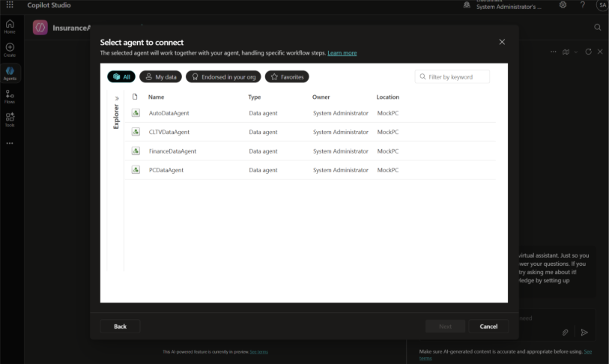Open settings gear in top bar

(563, 5)
